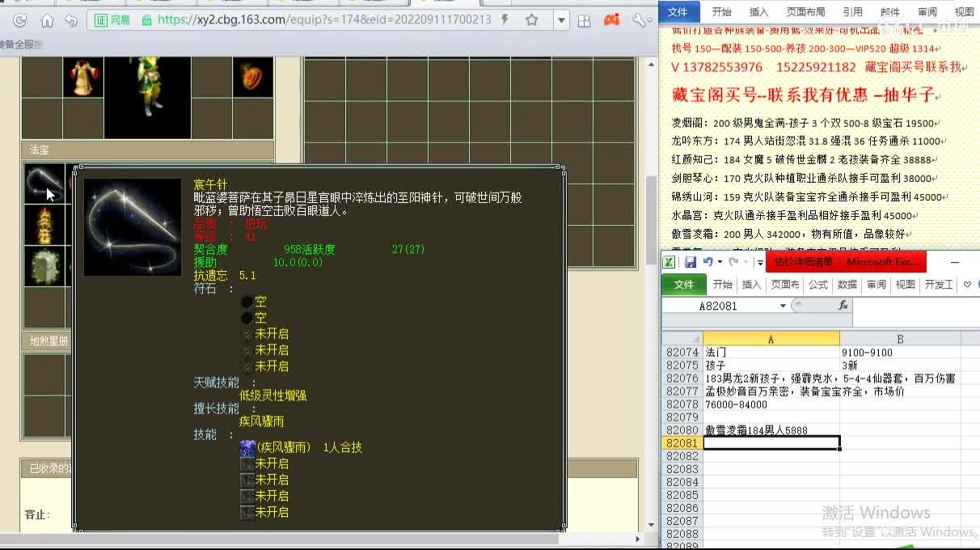
Task: Click the browser undo-back arrow icon
Action: pos(71,20)
